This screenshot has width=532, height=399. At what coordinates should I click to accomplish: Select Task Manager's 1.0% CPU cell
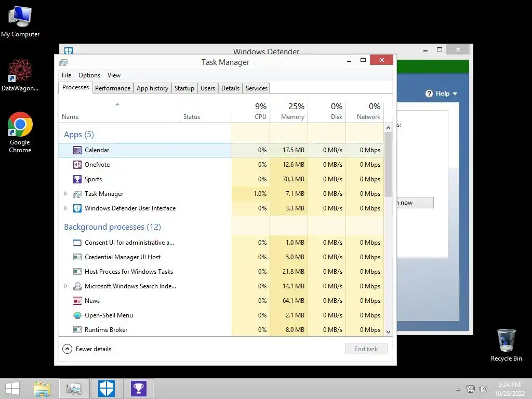coord(251,194)
